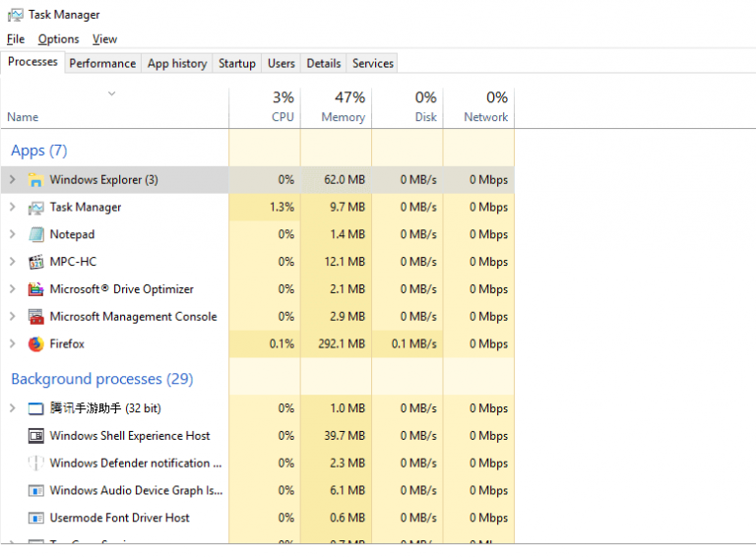Expand the Microsoft Management Console row
This screenshot has height=558, width=756.
[x=13, y=317]
